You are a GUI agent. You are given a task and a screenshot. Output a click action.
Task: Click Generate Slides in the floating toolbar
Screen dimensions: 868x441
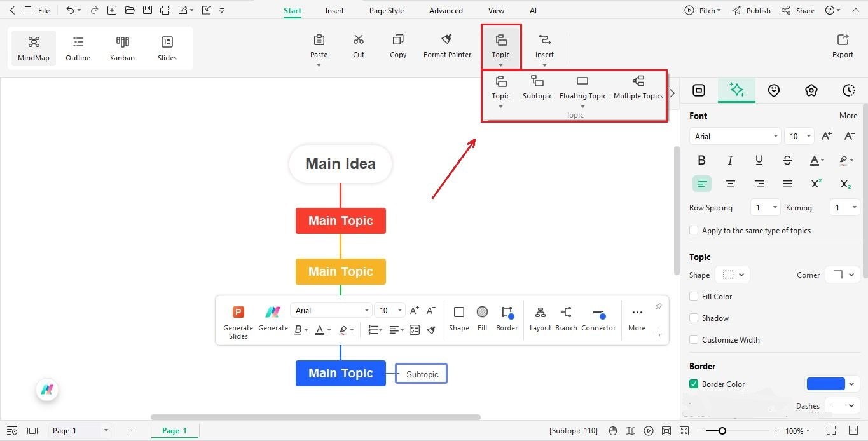click(x=238, y=321)
